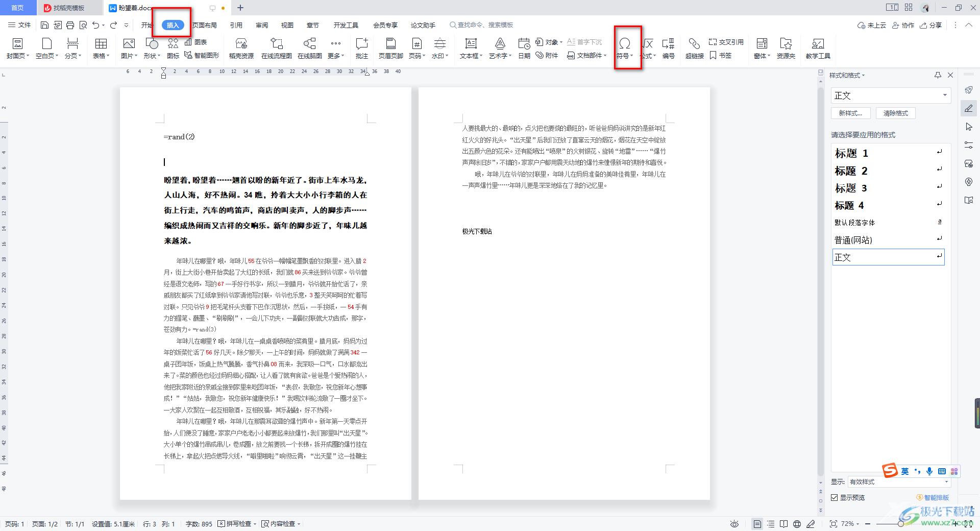The image size is (980, 531).
Task: Toggle spell check (拼写检查)
Action: 237,524
